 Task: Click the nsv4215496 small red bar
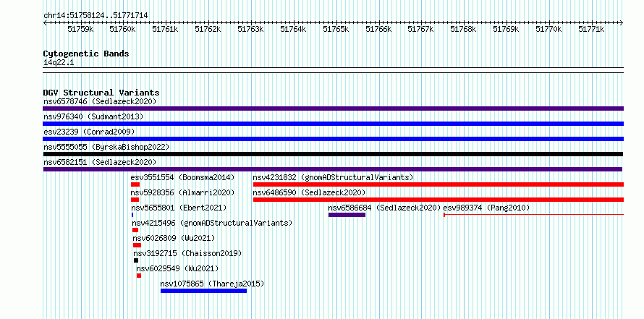click(x=135, y=230)
